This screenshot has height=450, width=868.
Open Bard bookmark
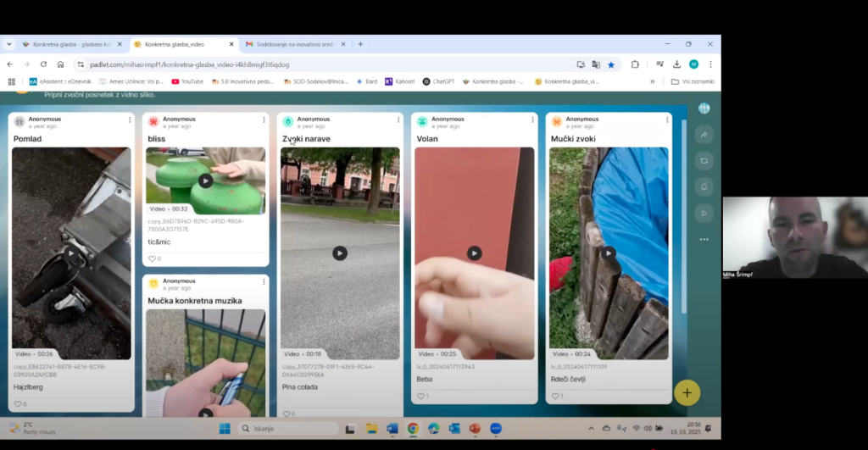tap(366, 81)
